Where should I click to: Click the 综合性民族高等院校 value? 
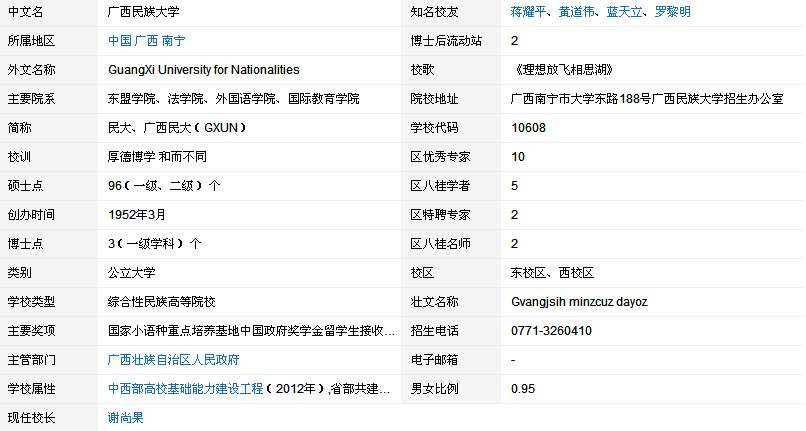coord(161,301)
